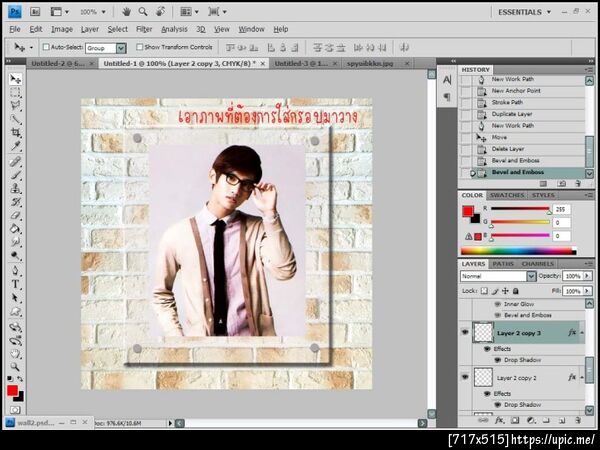Select the Rectangular Marquee tool
The height and width of the screenshot is (450, 600).
15,92
